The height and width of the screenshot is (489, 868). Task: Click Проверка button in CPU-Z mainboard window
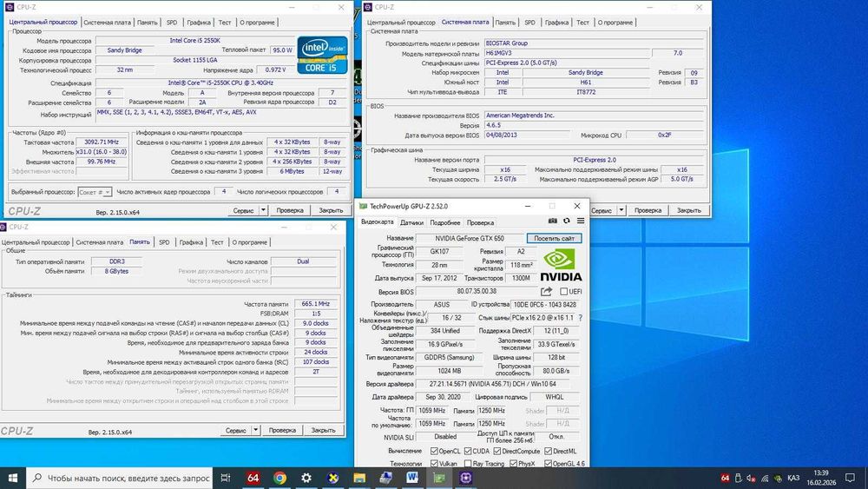[x=648, y=210]
